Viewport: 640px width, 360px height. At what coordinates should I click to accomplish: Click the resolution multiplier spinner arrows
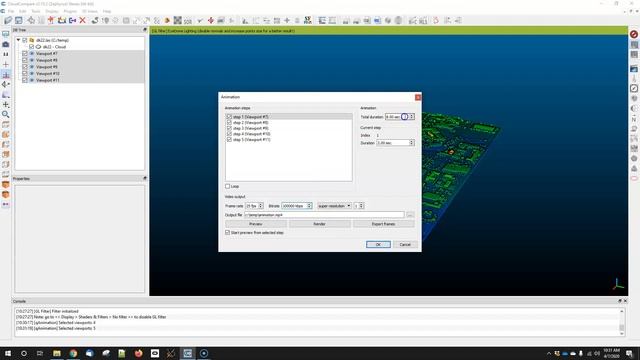tap(361, 206)
